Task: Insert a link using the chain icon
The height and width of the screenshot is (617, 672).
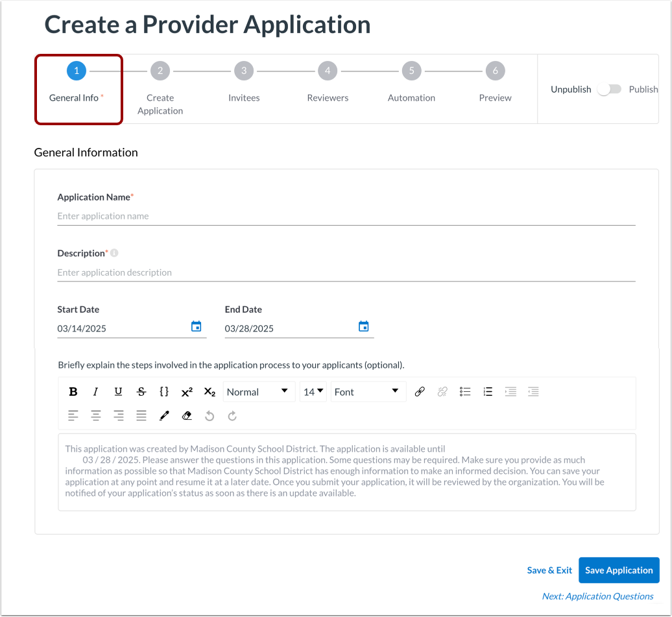Action: pos(420,391)
